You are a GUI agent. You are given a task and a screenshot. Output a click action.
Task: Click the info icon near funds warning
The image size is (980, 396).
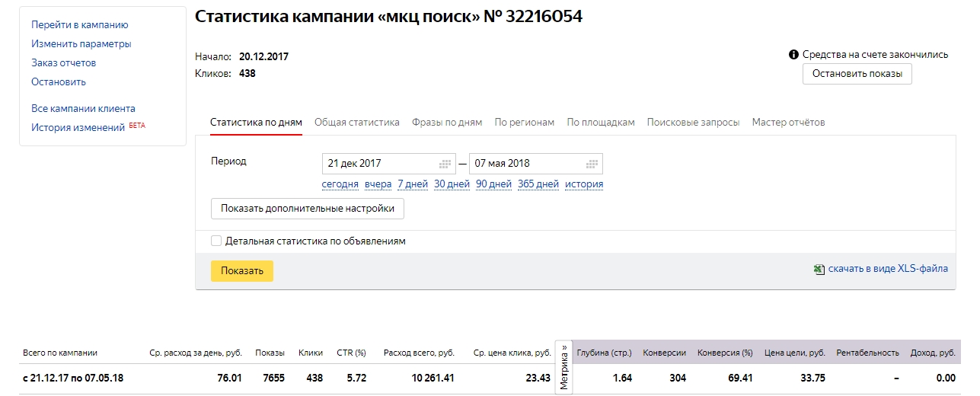[x=794, y=55]
